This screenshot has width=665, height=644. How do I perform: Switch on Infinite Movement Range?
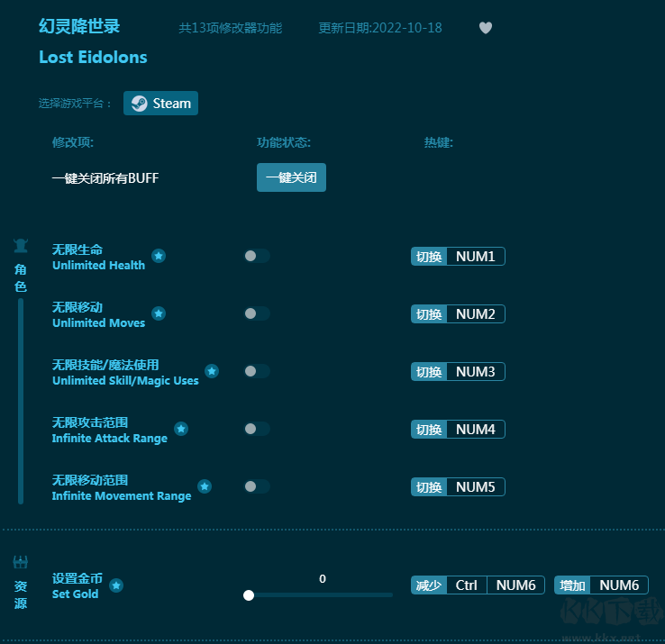[257, 486]
